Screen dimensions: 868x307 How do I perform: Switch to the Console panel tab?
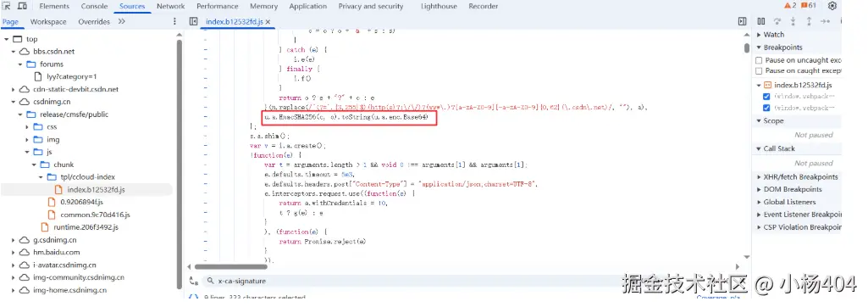point(94,6)
